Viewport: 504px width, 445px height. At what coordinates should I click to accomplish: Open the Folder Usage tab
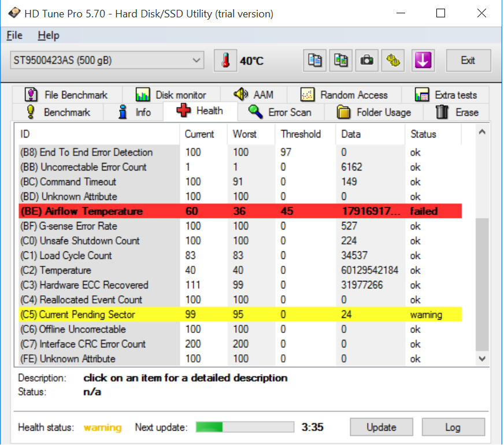tap(374, 112)
